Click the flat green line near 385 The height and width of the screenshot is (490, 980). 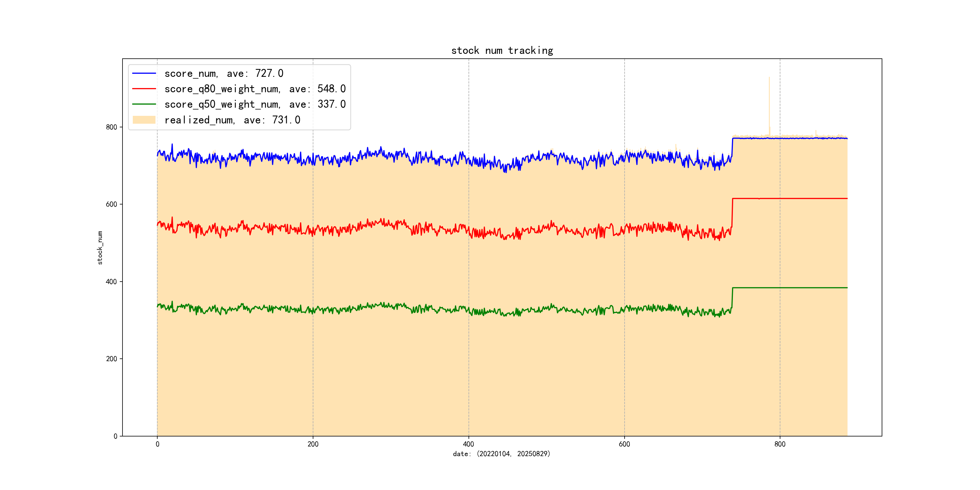[799, 288]
